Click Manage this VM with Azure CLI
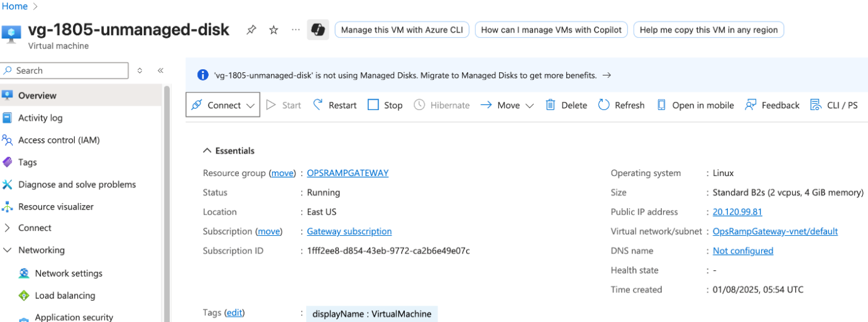868x322 pixels. (x=402, y=30)
